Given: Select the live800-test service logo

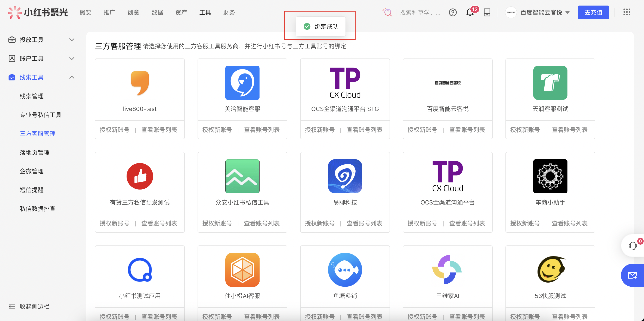Looking at the screenshot, I should tap(139, 83).
